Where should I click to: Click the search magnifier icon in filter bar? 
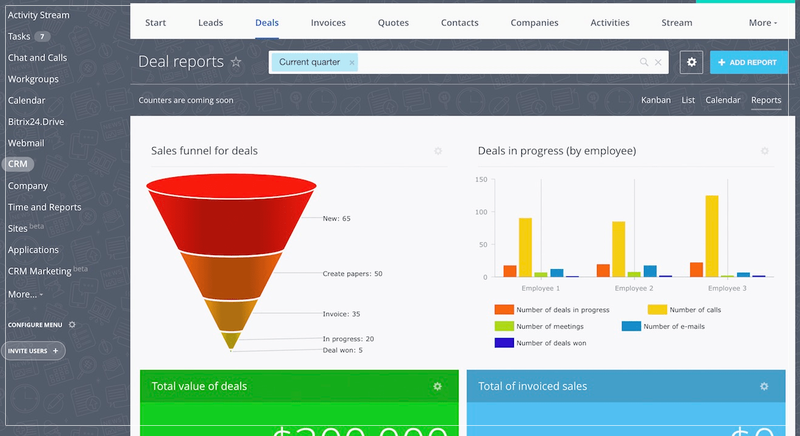point(644,62)
